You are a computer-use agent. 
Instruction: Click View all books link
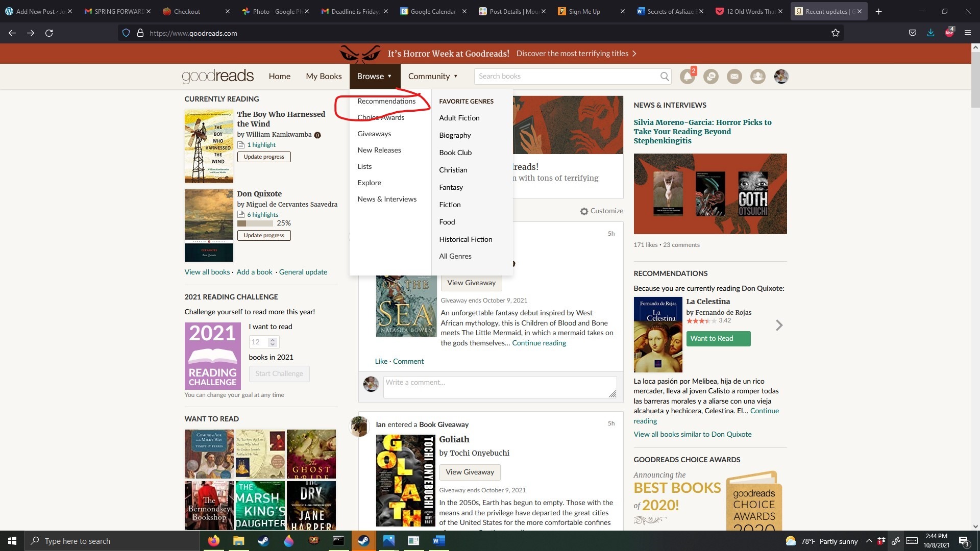coord(207,272)
